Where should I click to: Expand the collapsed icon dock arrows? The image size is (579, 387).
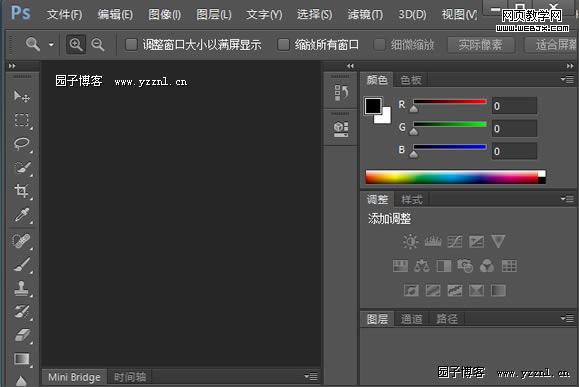(350, 66)
